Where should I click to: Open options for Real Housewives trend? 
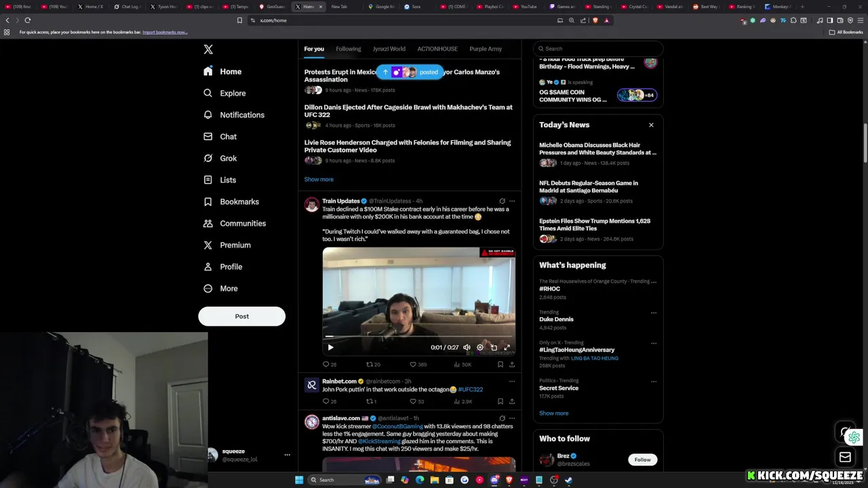point(654,281)
